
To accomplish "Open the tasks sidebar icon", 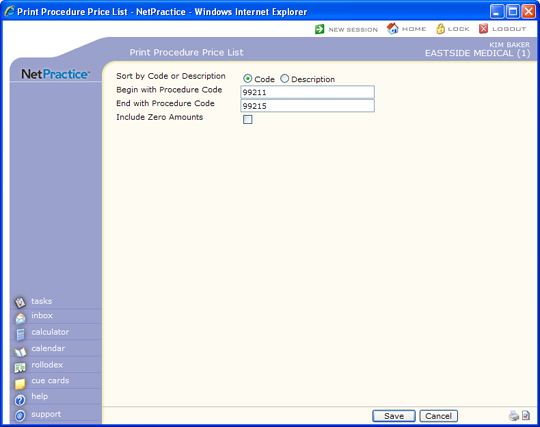I will (20, 302).
